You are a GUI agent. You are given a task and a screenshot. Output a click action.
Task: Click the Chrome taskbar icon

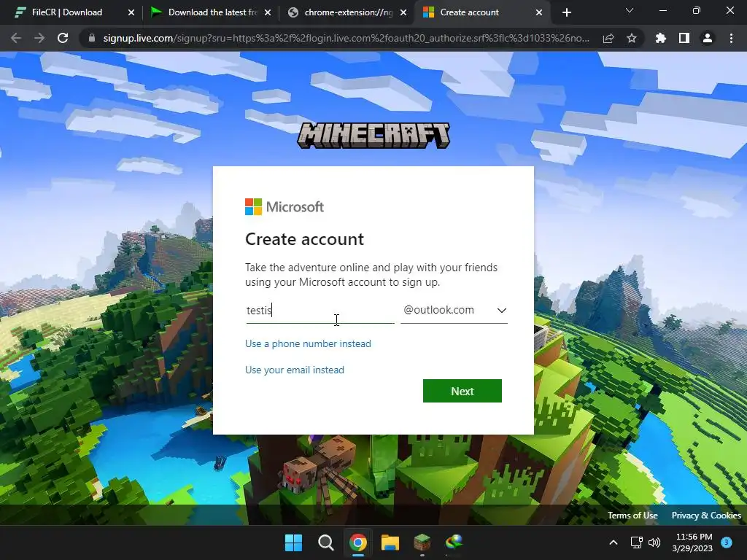[x=357, y=542]
